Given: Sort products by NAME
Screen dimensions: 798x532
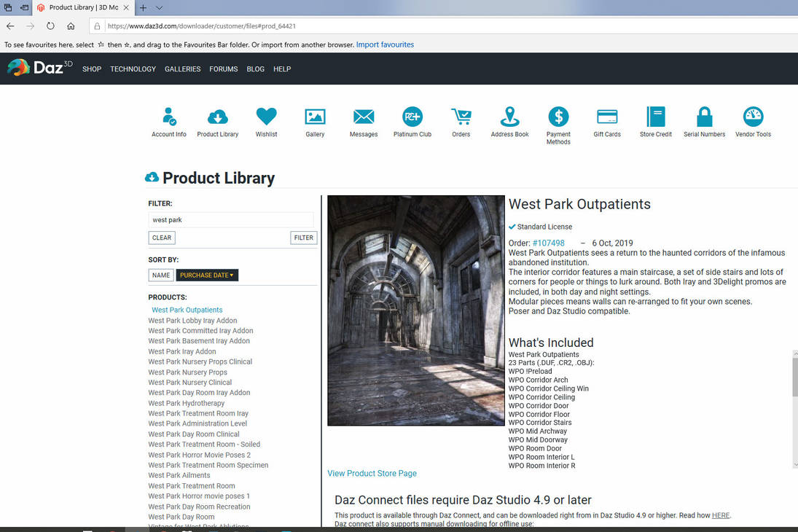Looking at the screenshot, I should click(x=161, y=275).
